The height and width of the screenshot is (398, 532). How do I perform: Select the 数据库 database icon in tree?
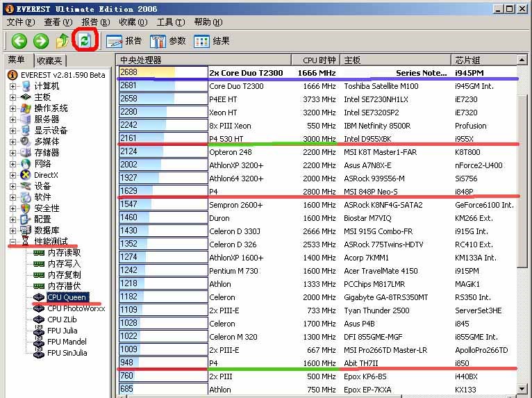26,231
